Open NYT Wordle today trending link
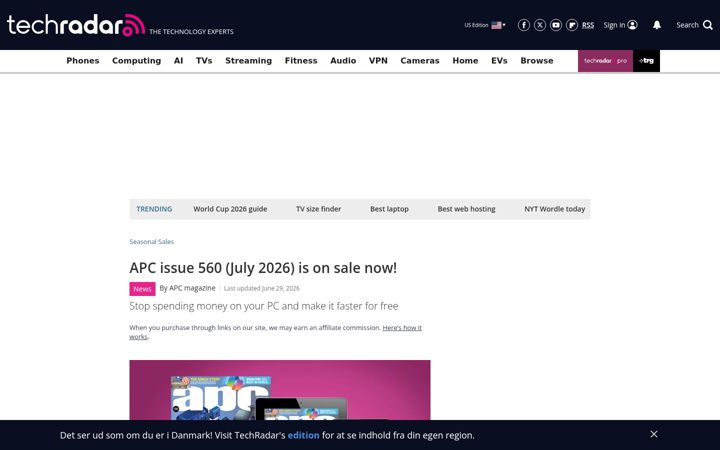 coord(555,209)
